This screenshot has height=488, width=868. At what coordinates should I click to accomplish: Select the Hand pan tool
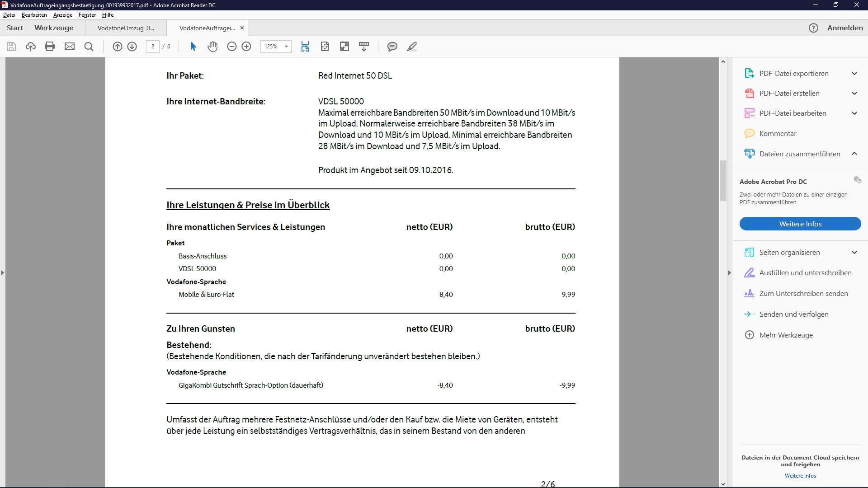coord(212,47)
